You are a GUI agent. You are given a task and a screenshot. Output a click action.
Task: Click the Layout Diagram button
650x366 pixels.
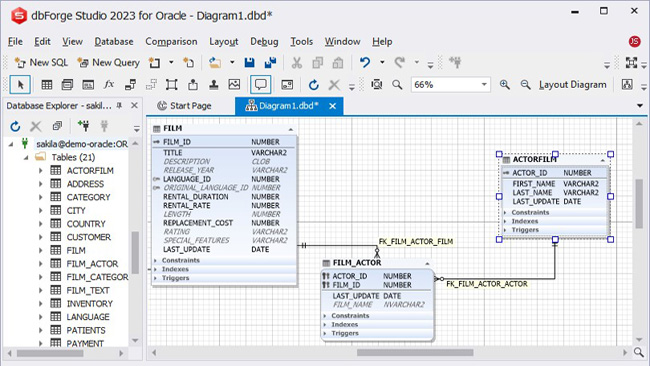[573, 85]
